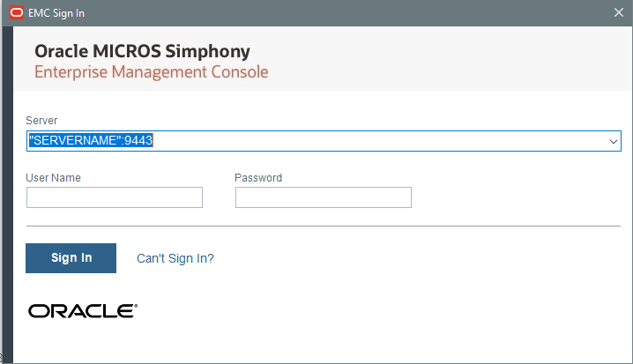Close the EMC Sign In window
The height and width of the screenshot is (364, 633).
coord(618,13)
